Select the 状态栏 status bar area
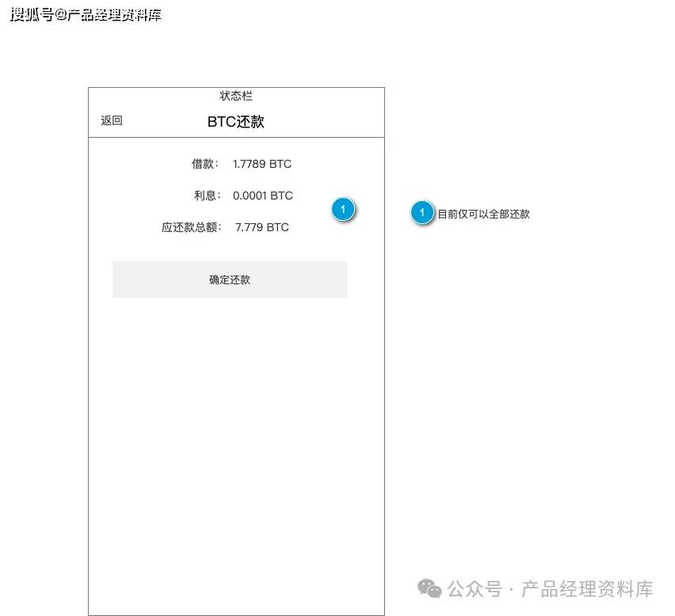The height and width of the screenshot is (616, 675). tap(235, 96)
